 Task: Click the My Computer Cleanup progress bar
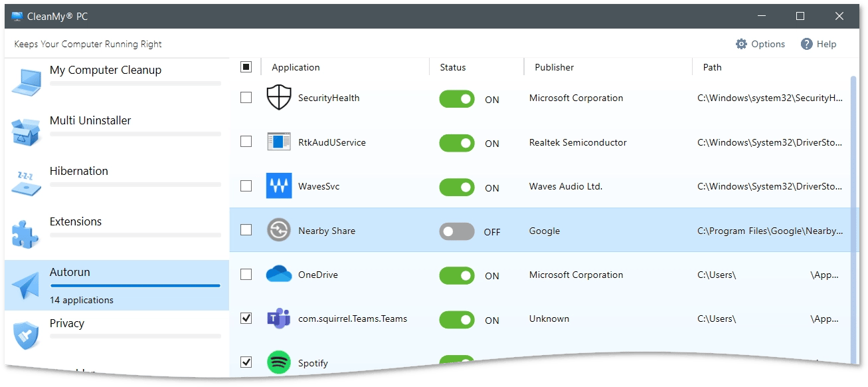[135, 83]
